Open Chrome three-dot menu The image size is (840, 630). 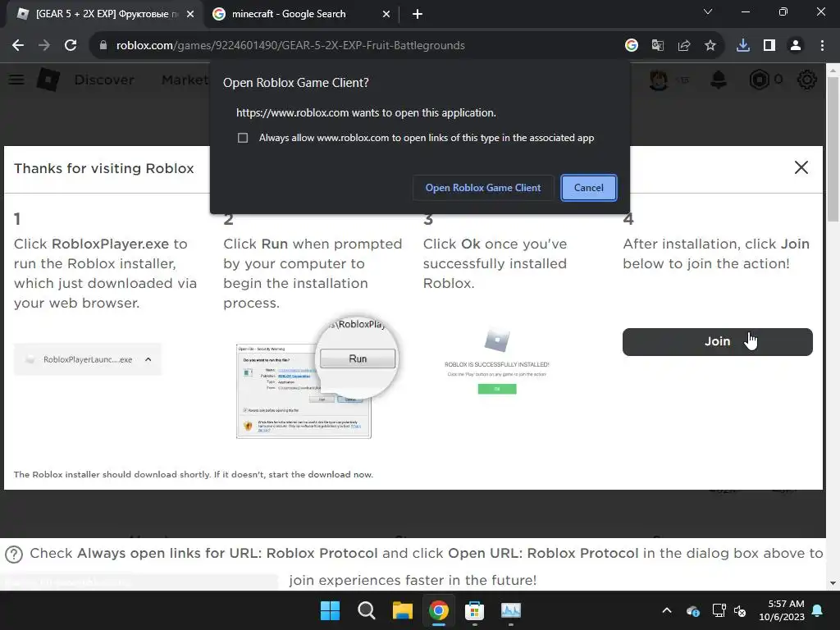tap(822, 46)
